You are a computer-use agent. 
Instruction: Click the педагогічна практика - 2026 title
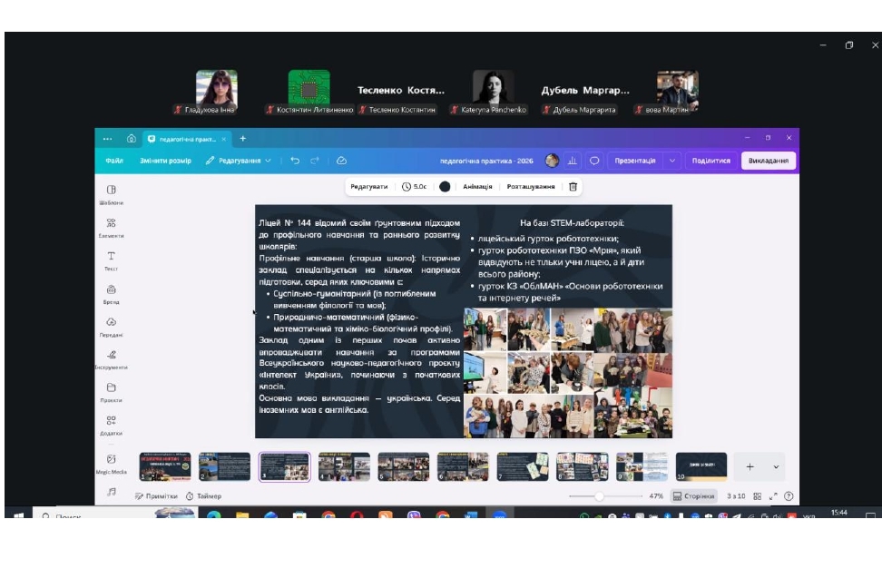pos(486,161)
